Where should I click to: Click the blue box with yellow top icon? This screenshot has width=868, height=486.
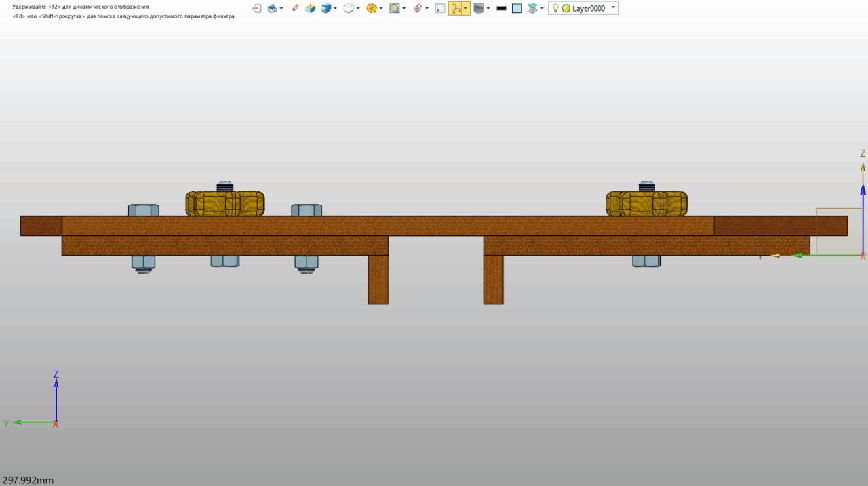click(x=310, y=9)
